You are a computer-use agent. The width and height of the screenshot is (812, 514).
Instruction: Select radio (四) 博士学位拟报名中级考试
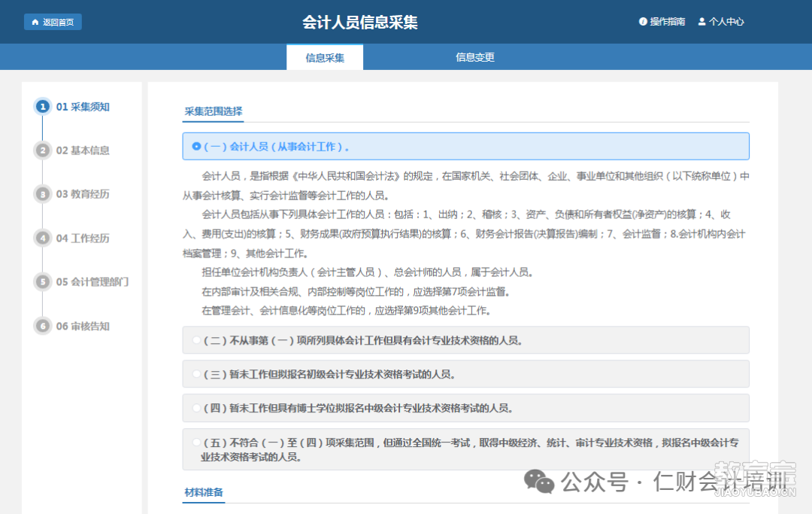click(x=196, y=409)
